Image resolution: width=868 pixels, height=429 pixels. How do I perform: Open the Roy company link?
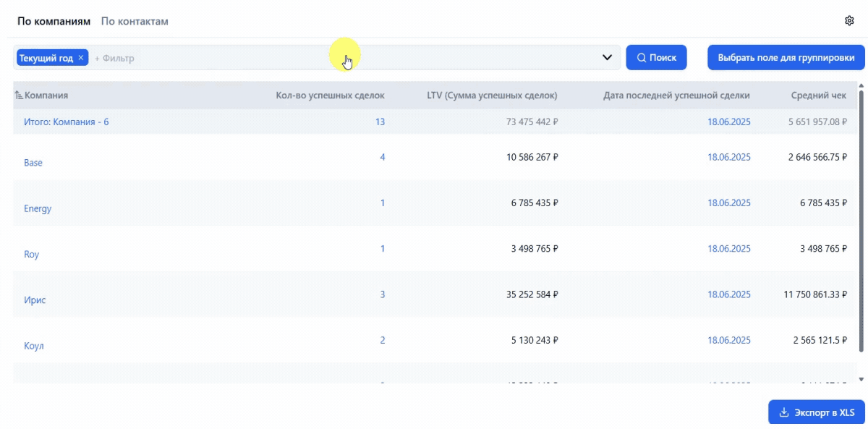tap(32, 255)
